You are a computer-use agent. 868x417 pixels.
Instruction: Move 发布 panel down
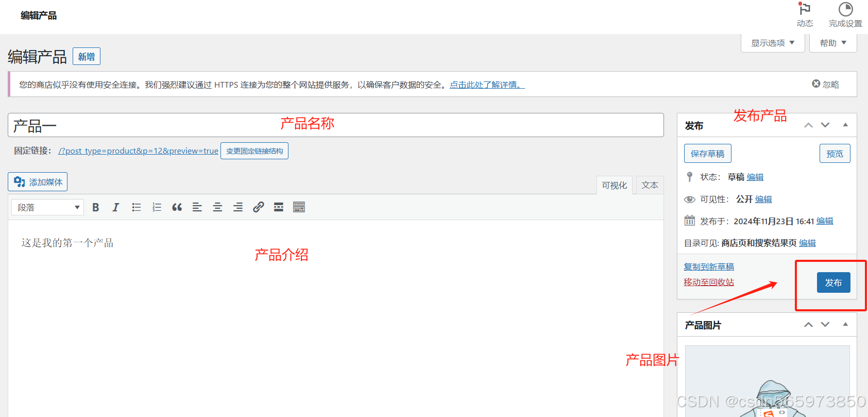pyautogui.click(x=825, y=125)
